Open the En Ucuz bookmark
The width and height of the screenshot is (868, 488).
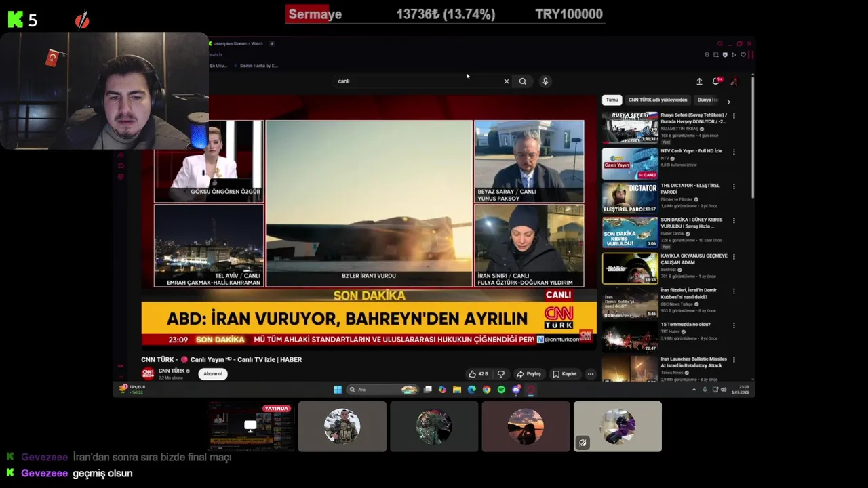point(218,66)
